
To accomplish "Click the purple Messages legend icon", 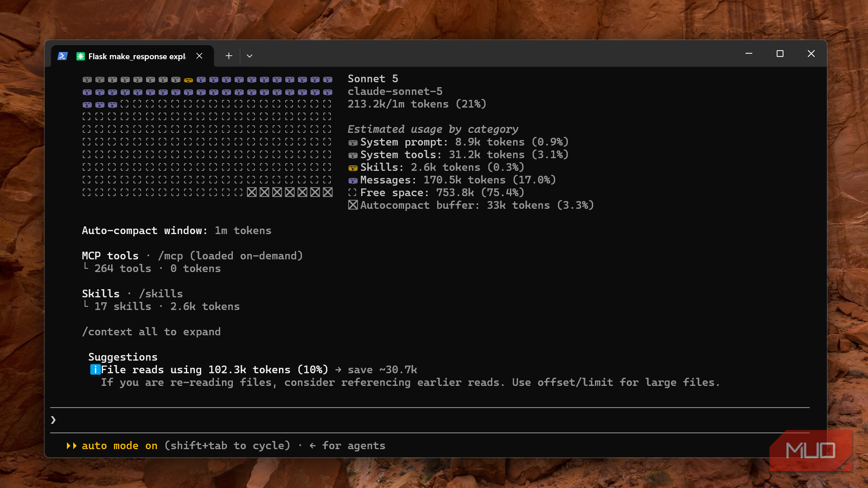I will (353, 181).
